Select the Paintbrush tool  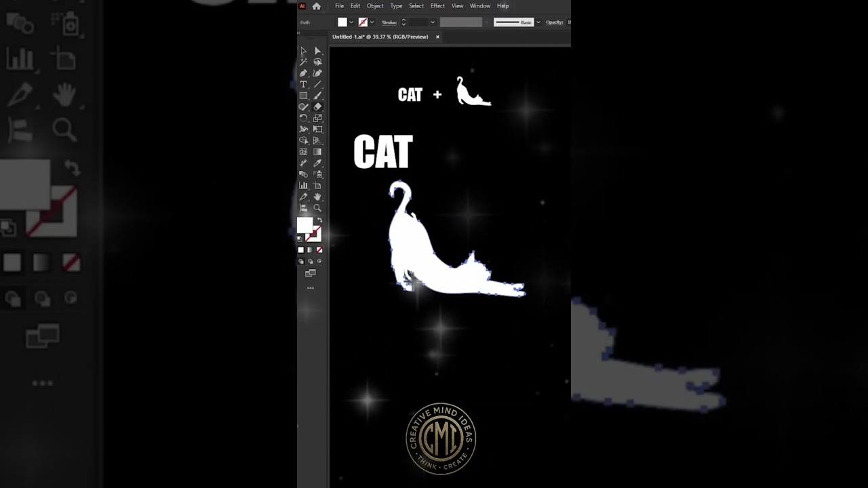317,96
